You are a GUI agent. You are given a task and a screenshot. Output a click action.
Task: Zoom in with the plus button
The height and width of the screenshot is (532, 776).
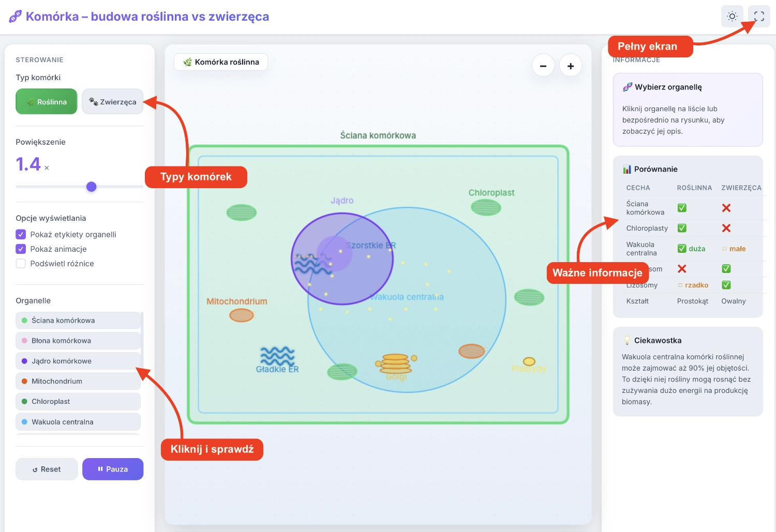click(571, 66)
